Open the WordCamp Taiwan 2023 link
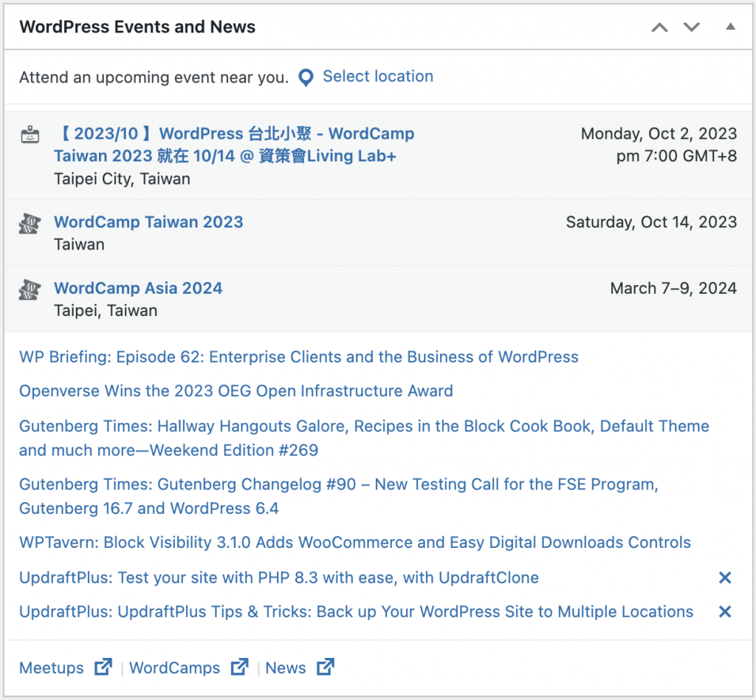The image size is (756, 700). (148, 222)
